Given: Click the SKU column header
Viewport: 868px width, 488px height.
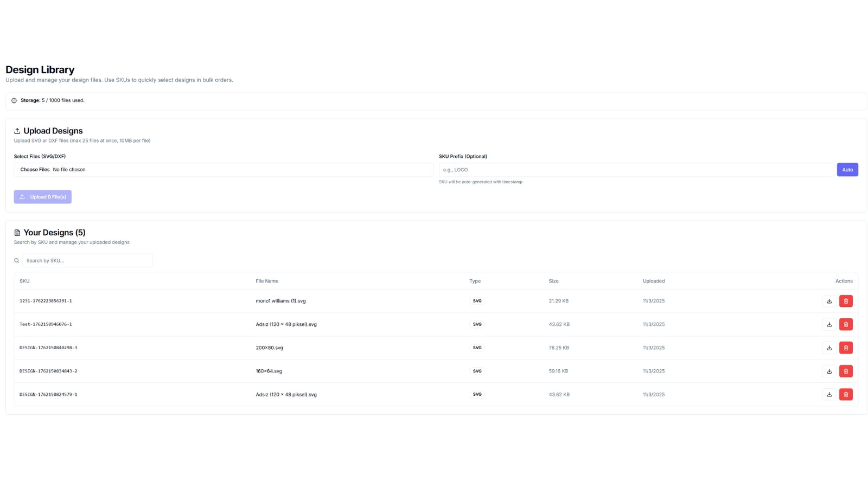Looking at the screenshot, I should pyautogui.click(x=24, y=281).
